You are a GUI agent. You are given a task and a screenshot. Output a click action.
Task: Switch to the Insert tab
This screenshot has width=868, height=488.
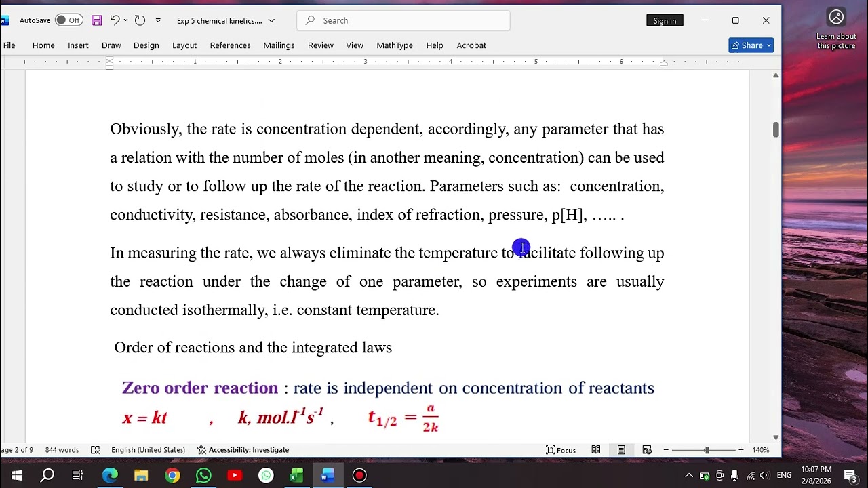point(78,45)
